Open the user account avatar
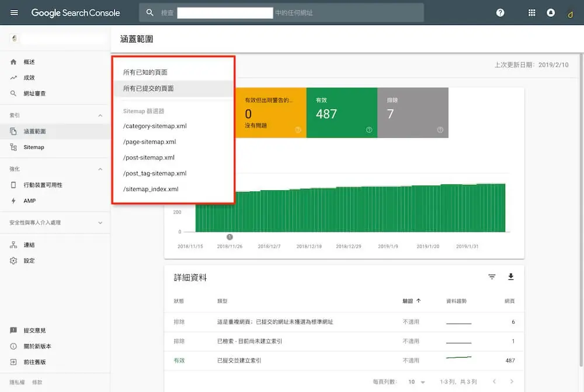 (x=570, y=14)
